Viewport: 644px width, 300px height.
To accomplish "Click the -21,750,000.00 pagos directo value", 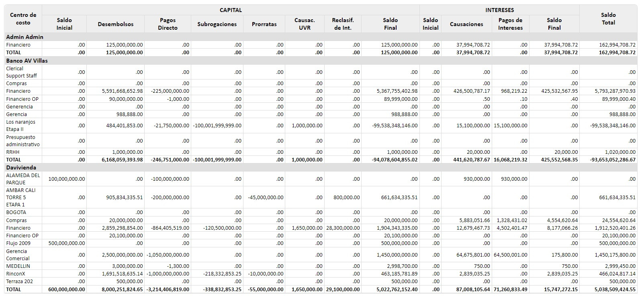I will pyautogui.click(x=171, y=126).
